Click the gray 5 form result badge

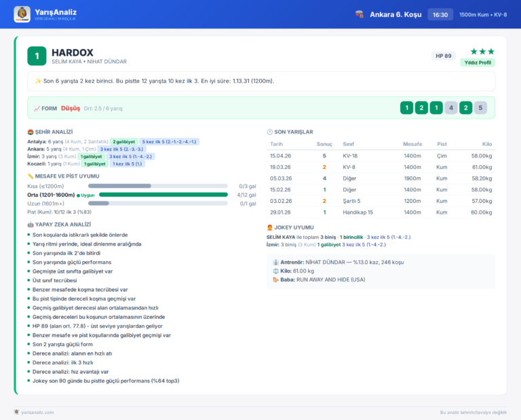[480, 108]
